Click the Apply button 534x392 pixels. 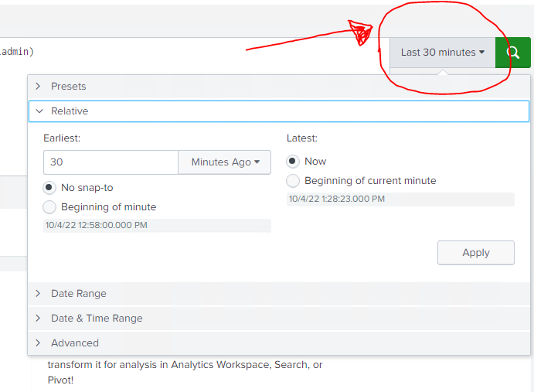(475, 253)
